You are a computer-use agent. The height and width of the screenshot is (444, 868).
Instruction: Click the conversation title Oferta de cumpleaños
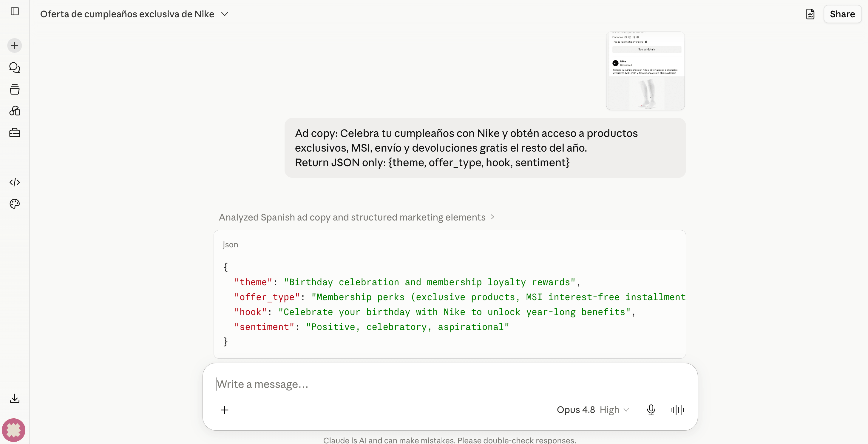[x=127, y=14]
